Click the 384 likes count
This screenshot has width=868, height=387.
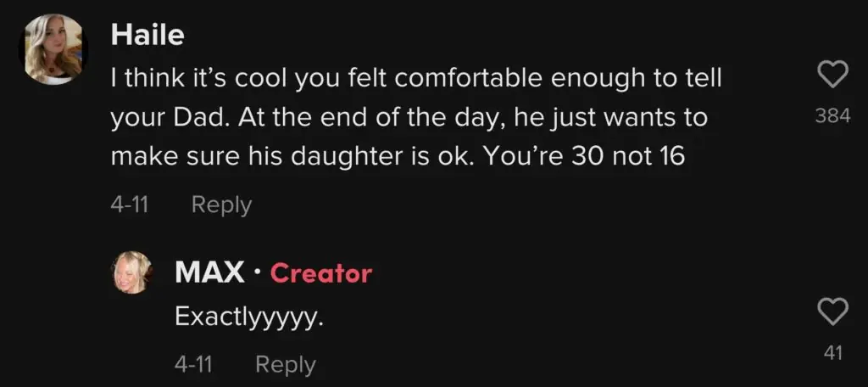[832, 117]
